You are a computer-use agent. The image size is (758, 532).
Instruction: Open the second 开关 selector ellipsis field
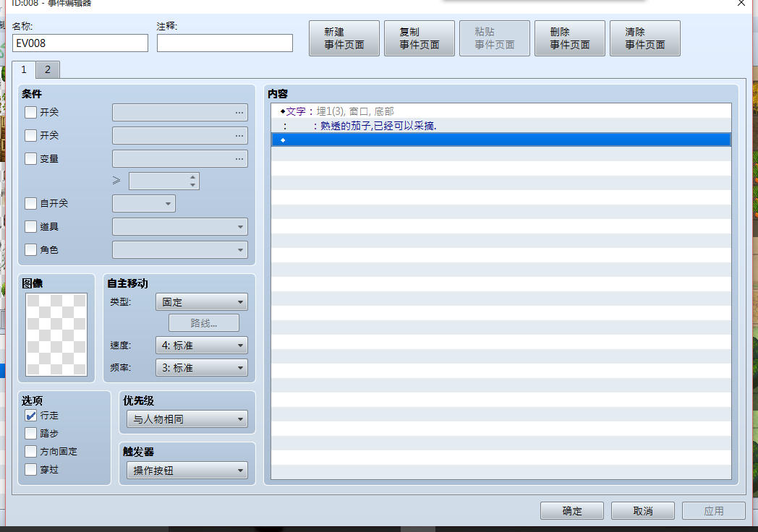click(x=180, y=135)
